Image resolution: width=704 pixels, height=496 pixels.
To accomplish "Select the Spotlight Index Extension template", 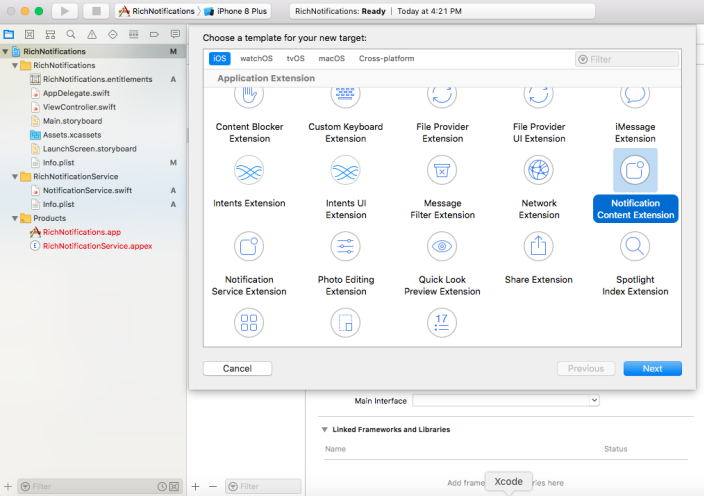I will coord(635,264).
